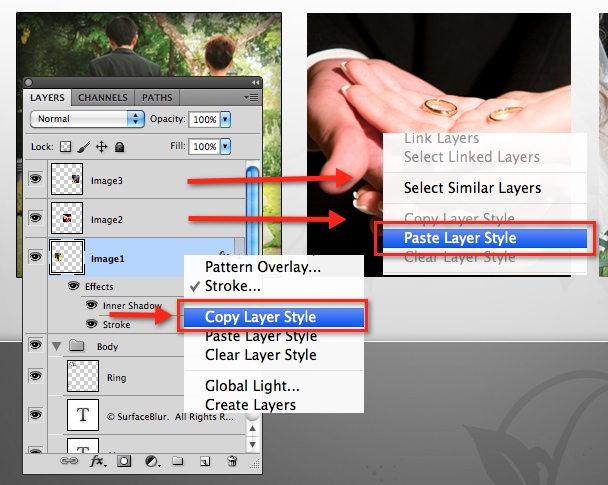Select the Image3 layer name
Image resolution: width=608 pixels, height=485 pixels.
[x=107, y=181]
